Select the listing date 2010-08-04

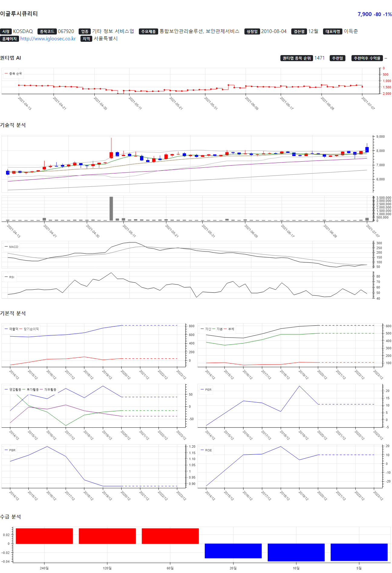pyautogui.click(x=274, y=31)
